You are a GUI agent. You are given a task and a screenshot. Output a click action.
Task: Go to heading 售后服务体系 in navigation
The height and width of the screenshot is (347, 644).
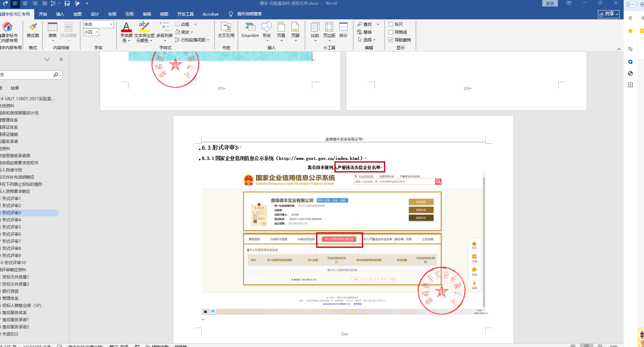pyautogui.click(x=15, y=313)
